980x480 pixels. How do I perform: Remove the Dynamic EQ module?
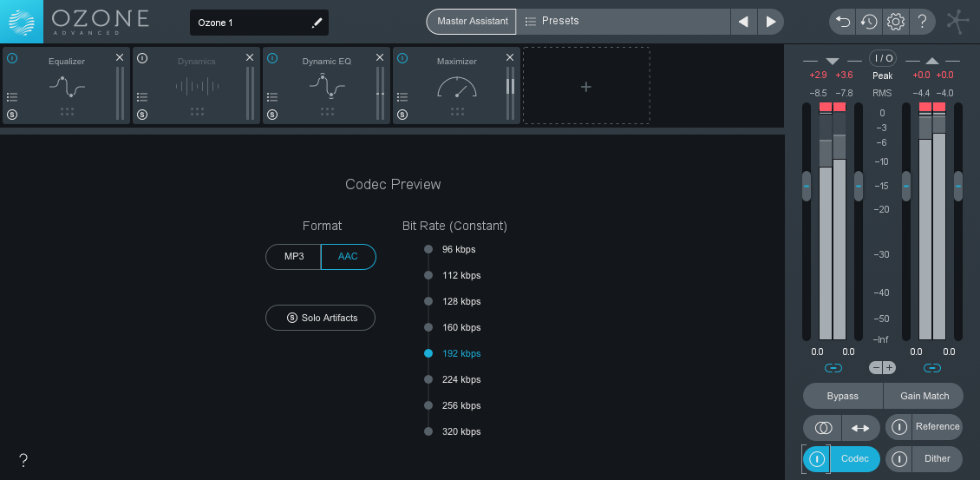pos(379,57)
